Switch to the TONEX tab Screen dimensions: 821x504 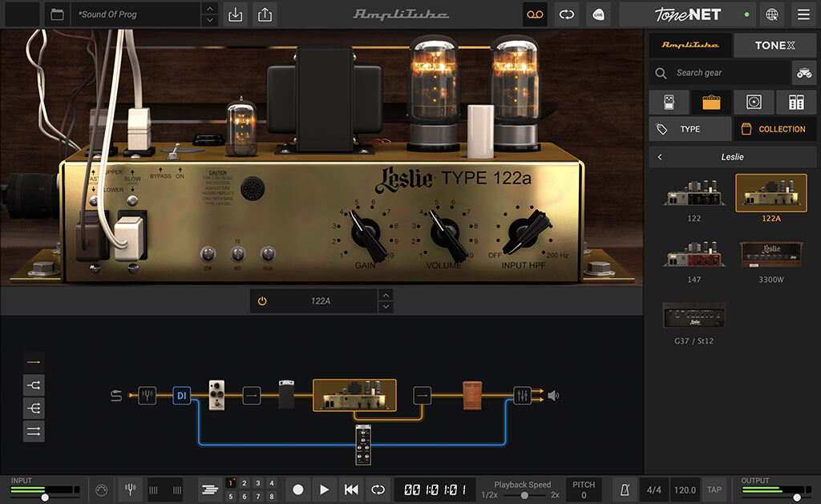774,45
